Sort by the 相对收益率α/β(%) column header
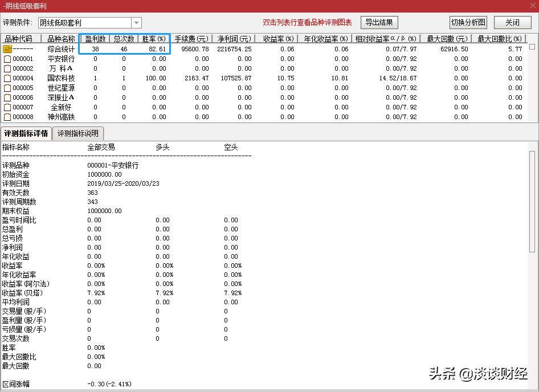539x392 pixels. pos(386,39)
